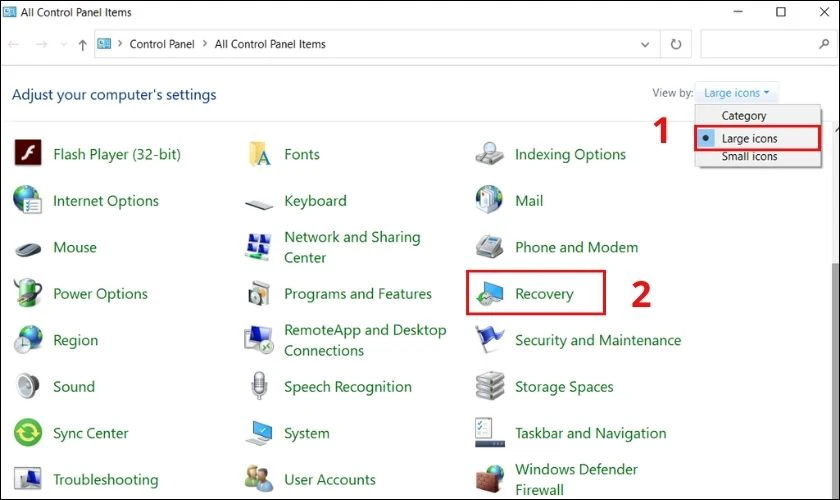Open the Security and Maintenance flag icon

(489, 339)
